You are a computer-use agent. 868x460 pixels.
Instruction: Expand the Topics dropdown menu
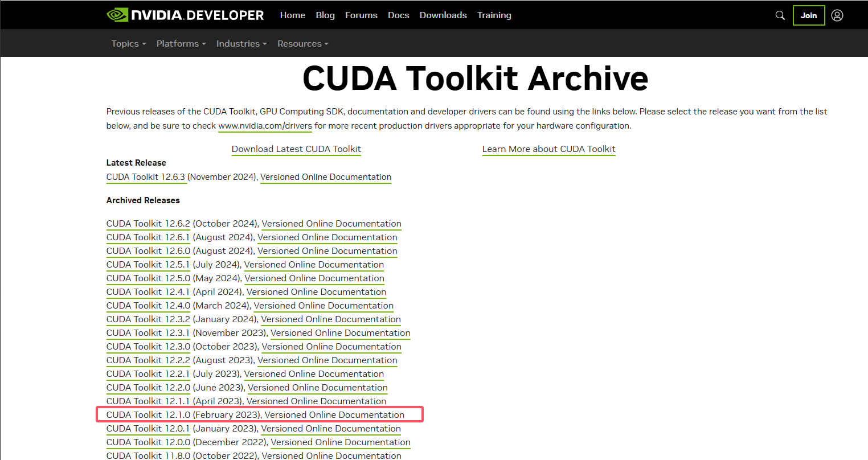129,43
